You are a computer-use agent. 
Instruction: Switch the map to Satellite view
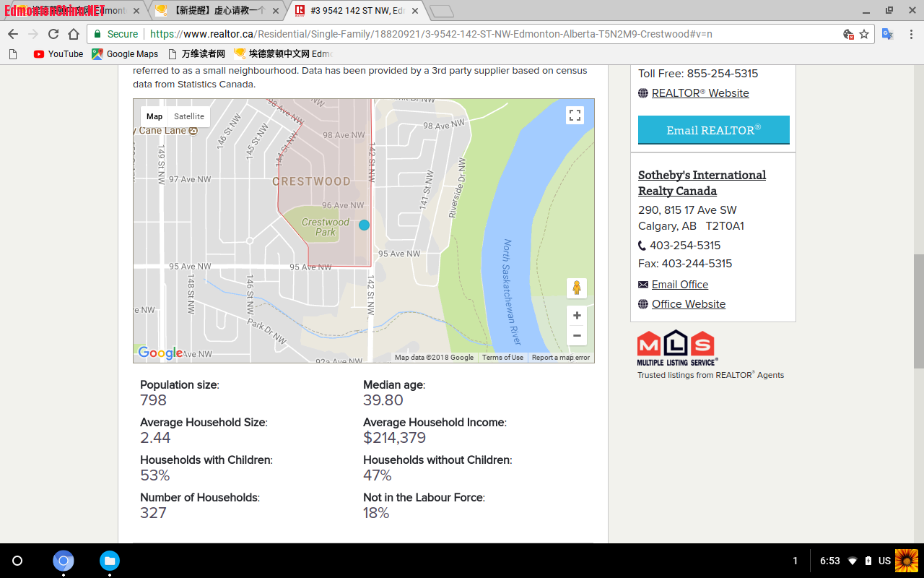pos(189,116)
